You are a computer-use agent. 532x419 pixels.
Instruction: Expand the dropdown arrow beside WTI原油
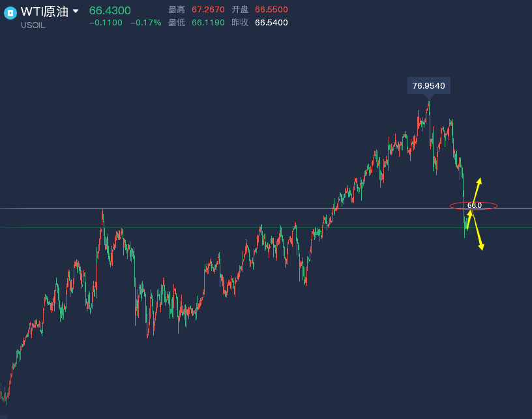point(76,11)
